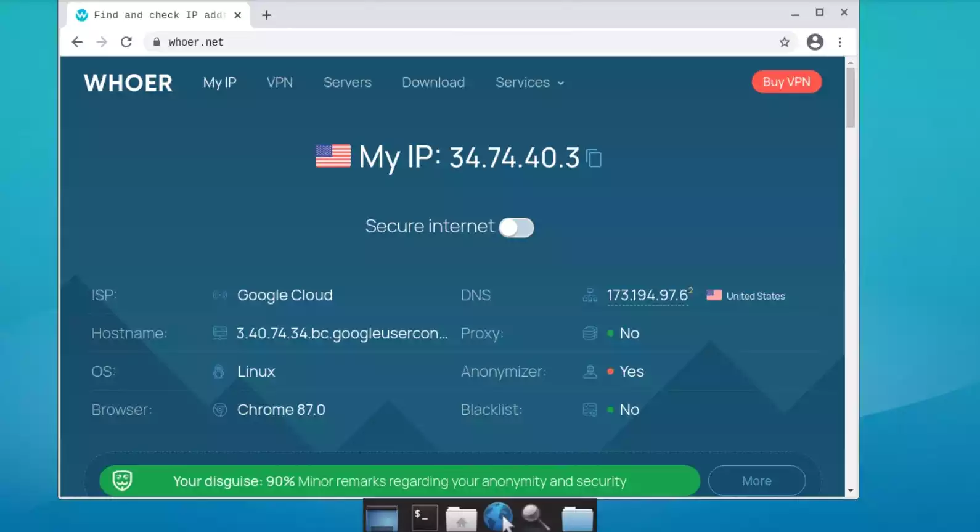Click the 'Secure internet' label text
Image resolution: width=980 pixels, height=532 pixels.
click(430, 226)
